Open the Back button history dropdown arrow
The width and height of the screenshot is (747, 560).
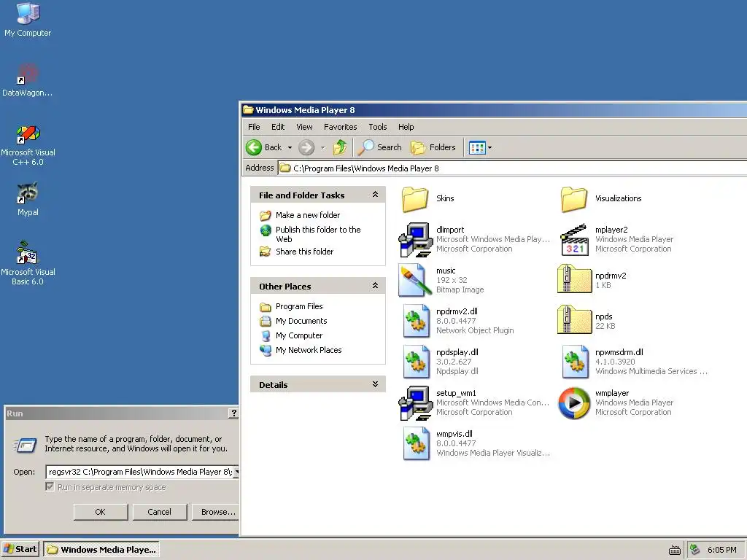pos(290,147)
